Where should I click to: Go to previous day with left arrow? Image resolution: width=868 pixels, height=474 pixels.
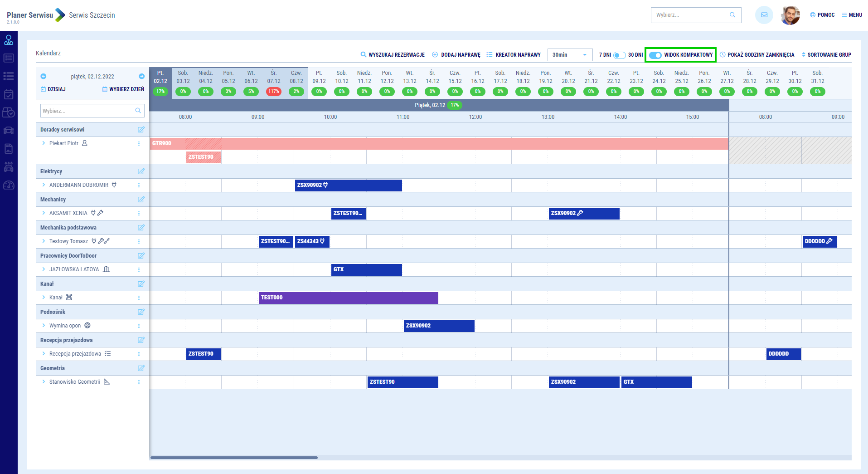[x=44, y=76]
